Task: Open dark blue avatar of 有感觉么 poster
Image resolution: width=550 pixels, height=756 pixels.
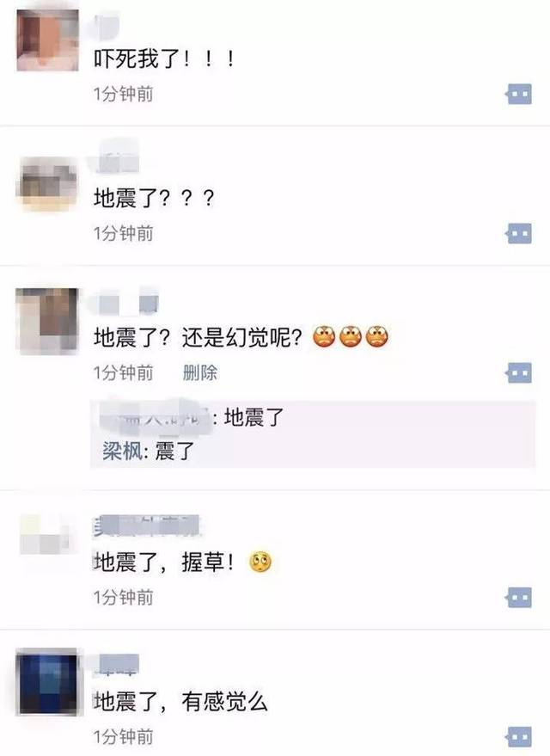Action: coord(46,681)
